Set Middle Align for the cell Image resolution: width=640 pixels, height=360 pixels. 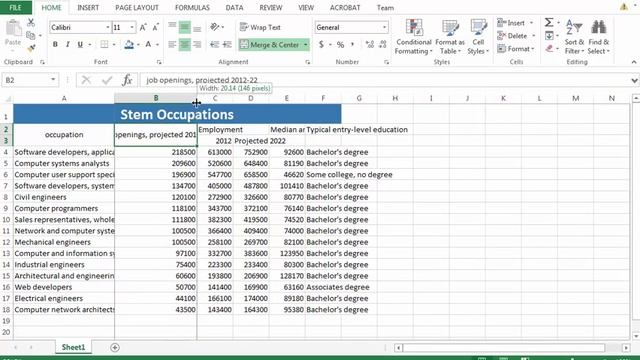coord(184,27)
